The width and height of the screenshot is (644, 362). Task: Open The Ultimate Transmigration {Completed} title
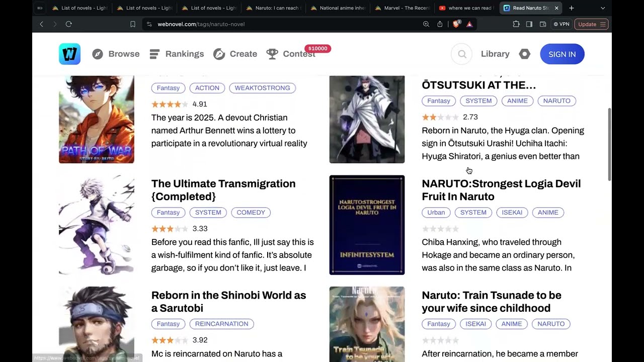[x=223, y=190]
